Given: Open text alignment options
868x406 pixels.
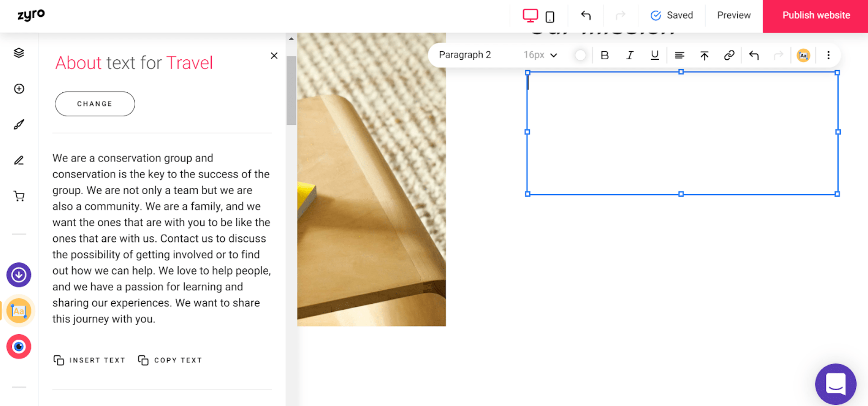Looking at the screenshot, I should (x=679, y=55).
